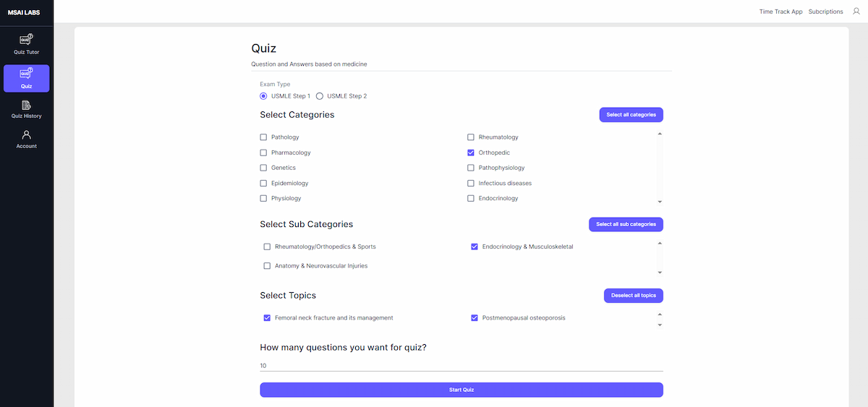
Task: Open Time Track App menu link
Action: point(780,12)
